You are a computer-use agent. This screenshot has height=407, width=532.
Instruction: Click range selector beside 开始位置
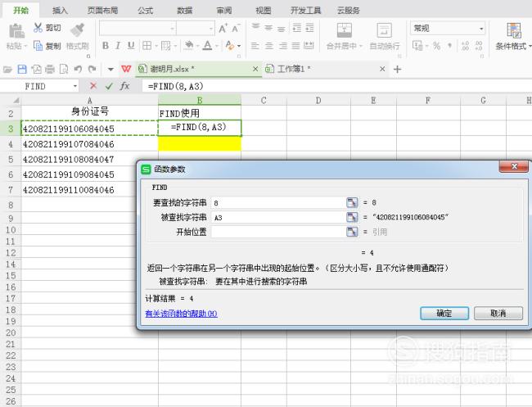(x=352, y=232)
